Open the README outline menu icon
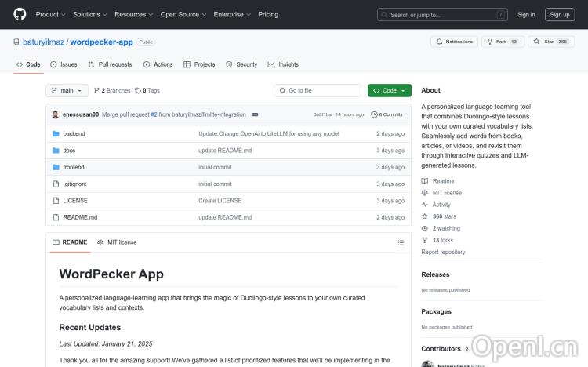 [x=401, y=242]
